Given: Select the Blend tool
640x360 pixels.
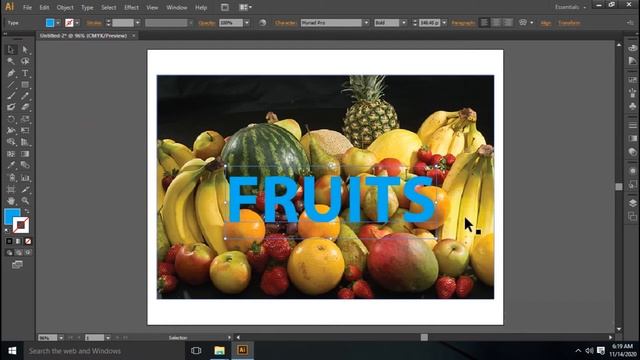Looking at the screenshot, I should tap(25, 165).
